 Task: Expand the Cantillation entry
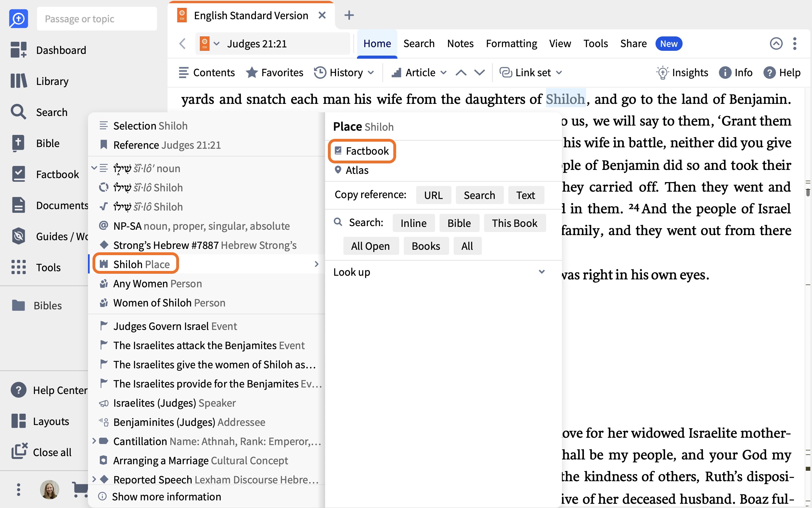[x=94, y=441]
